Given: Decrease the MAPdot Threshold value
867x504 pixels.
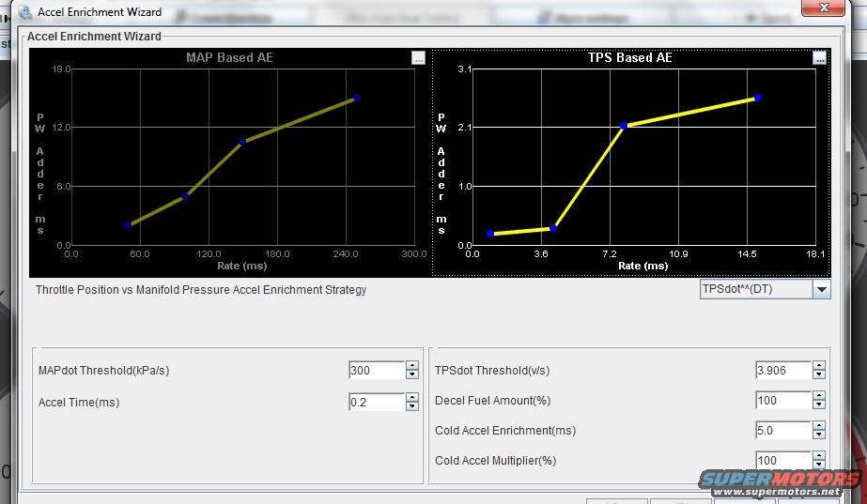Looking at the screenshot, I should [411, 375].
